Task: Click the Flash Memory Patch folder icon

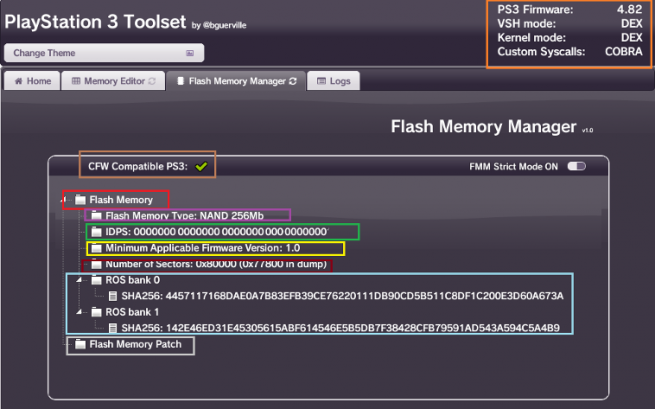Action: 80,344
